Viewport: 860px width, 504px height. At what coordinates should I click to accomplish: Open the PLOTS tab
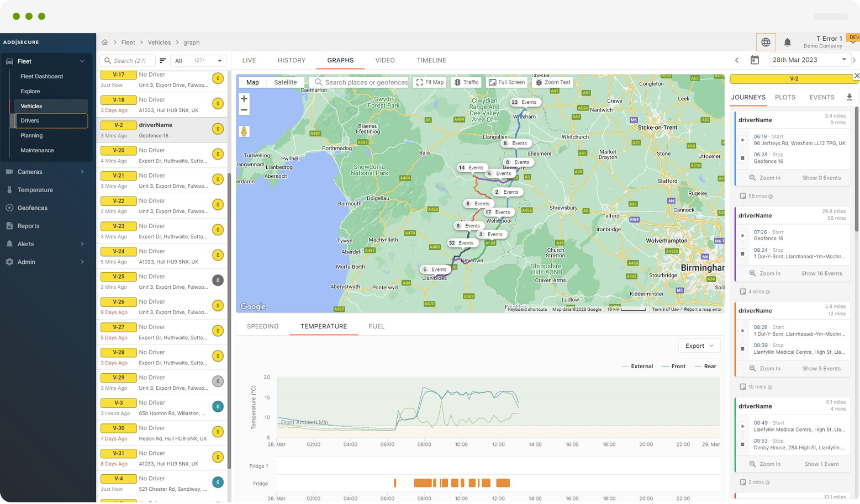(x=785, y=97)
